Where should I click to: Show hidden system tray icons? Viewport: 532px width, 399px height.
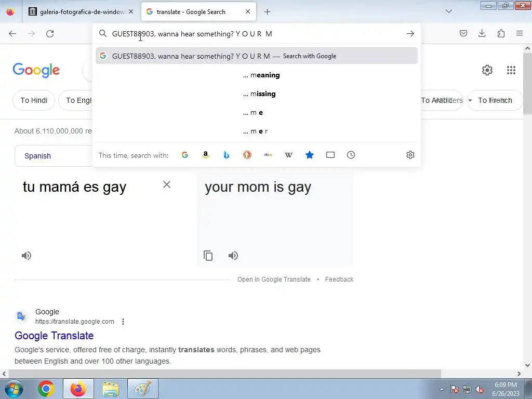(x=442, y=389)
